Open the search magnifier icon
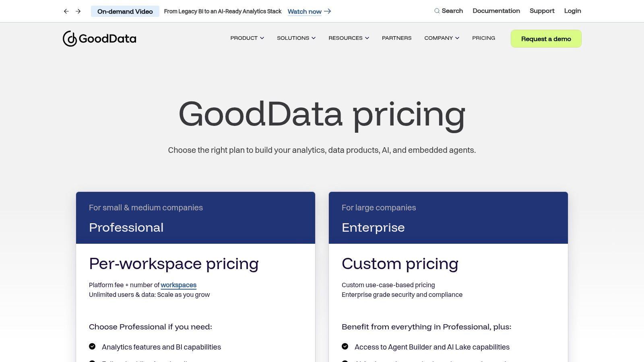This screenshot has width=644, height=362. 436,11
